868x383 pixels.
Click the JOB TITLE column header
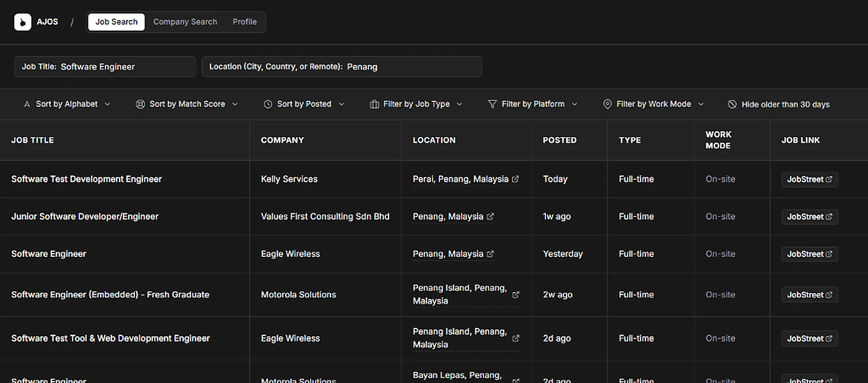[x=33, y=140]
